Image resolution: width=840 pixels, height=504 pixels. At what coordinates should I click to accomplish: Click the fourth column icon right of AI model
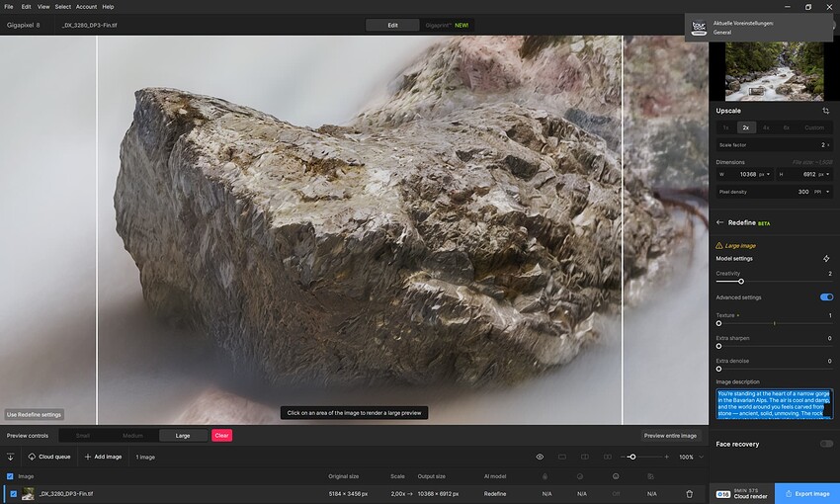[x=650, y=476]
